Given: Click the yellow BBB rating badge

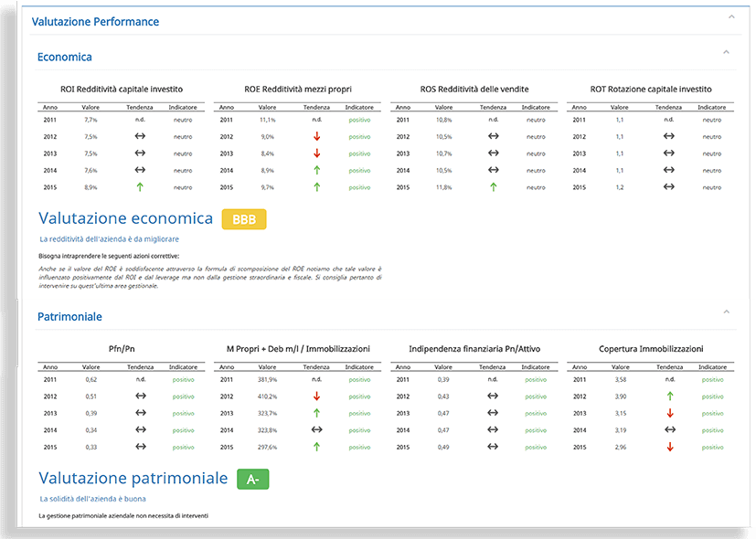Looking at the screenshot, I should click(244, 219).
